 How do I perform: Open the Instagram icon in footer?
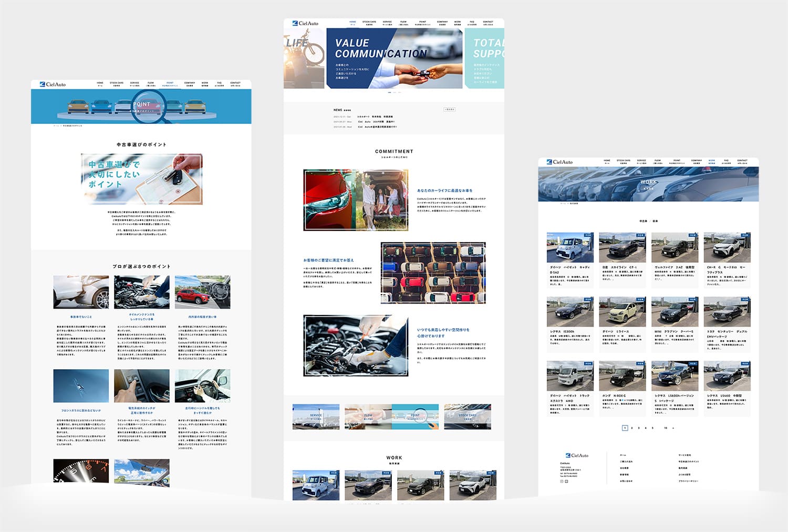[x=562, y=481]
